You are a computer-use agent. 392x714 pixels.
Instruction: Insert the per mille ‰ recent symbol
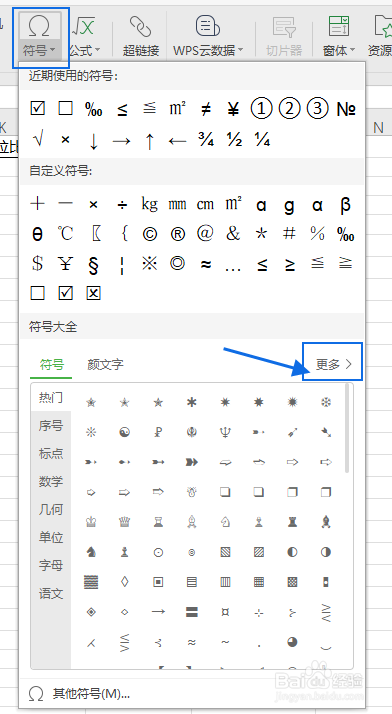pos(93,109)
